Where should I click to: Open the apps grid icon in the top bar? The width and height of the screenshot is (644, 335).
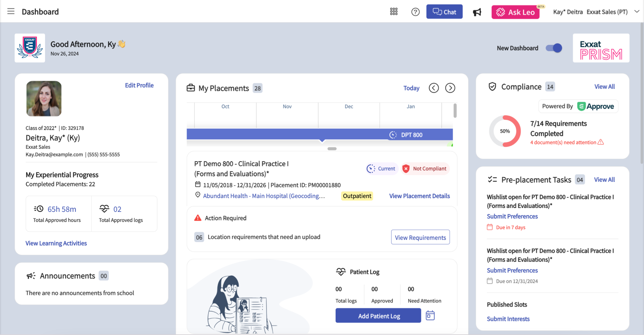pos(393,11)
